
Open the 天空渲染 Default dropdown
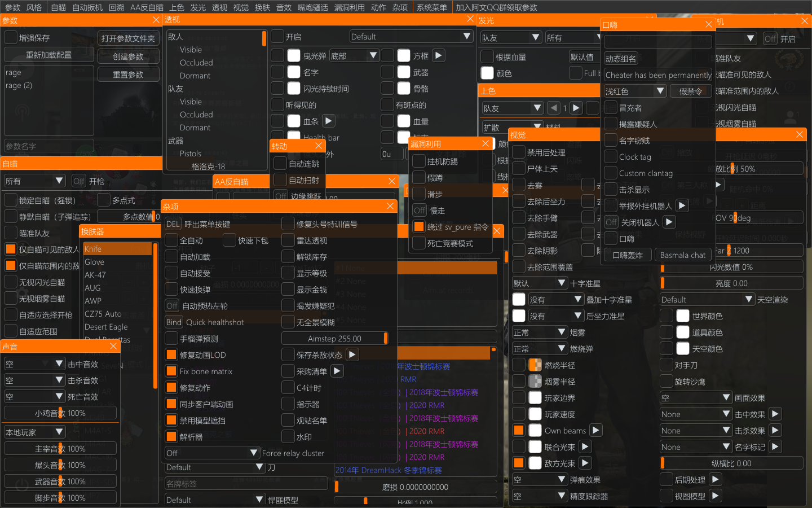click(x=707, y=300)
